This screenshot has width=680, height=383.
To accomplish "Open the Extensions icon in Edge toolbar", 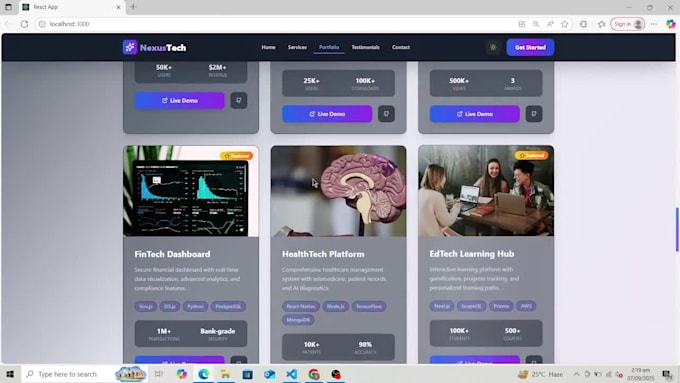I will [x=583, y=24].
